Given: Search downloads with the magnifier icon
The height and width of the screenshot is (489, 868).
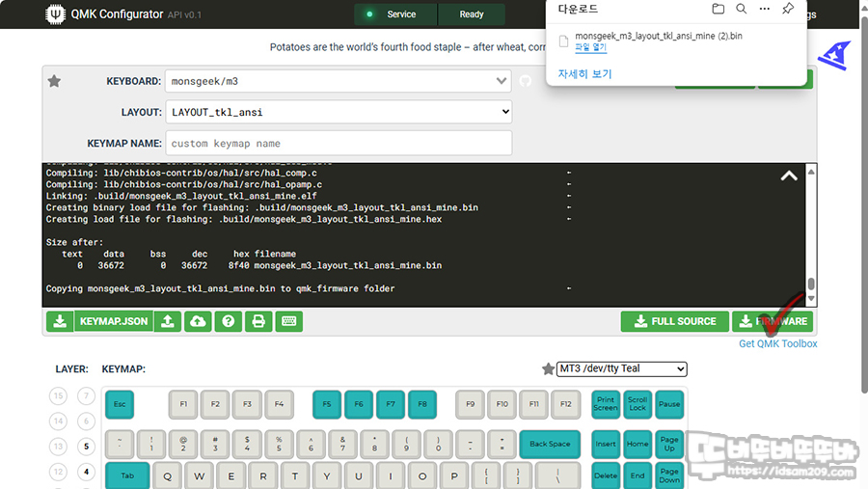Looking at the screenshot, I should click(742, 9).
